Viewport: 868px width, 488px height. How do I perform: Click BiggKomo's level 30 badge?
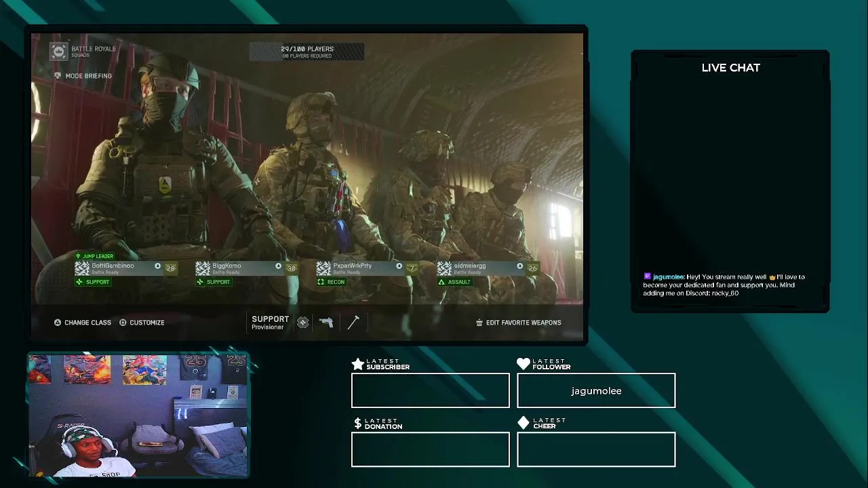pyautogui.click(x=291, y=268)
